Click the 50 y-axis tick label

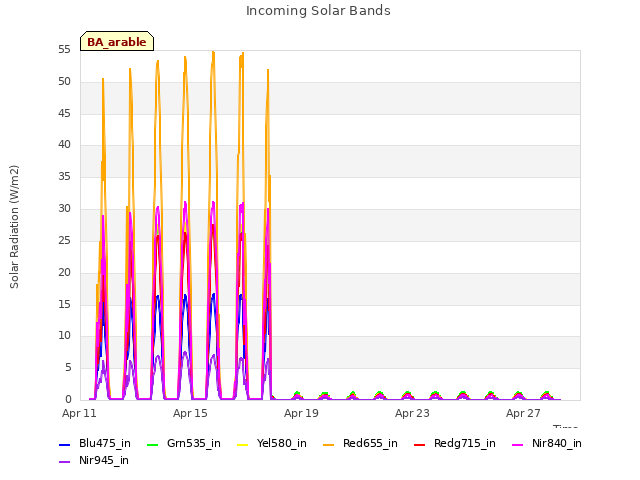pos(64,82)
